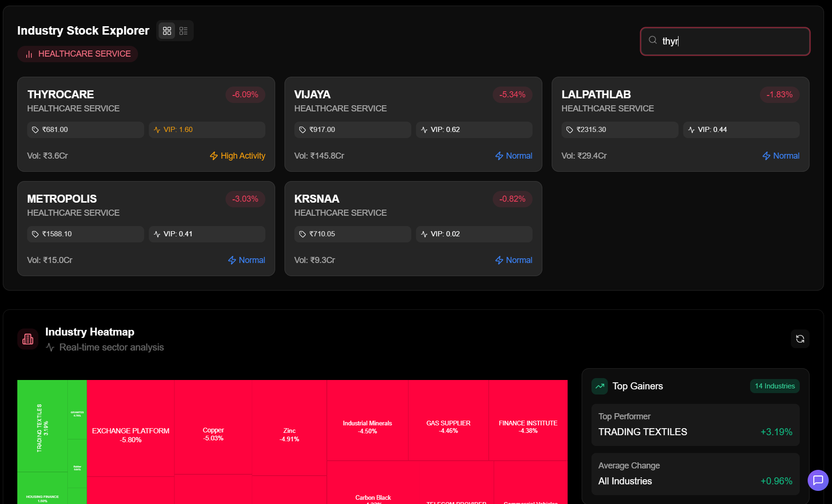Click the HEALTHCARE SERVICE industry tag
This screenshot has height=504, width=832.
point(78,54)
